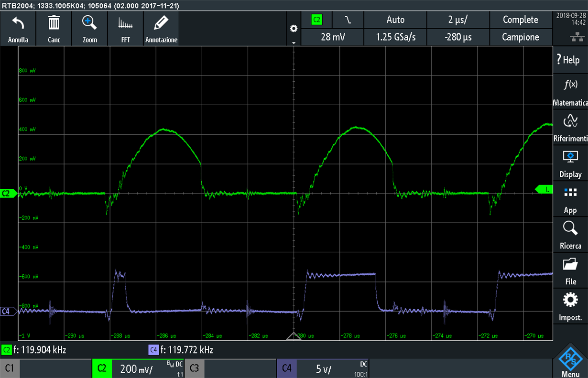Click the 1.25 GSa/s sample rate

395,37
